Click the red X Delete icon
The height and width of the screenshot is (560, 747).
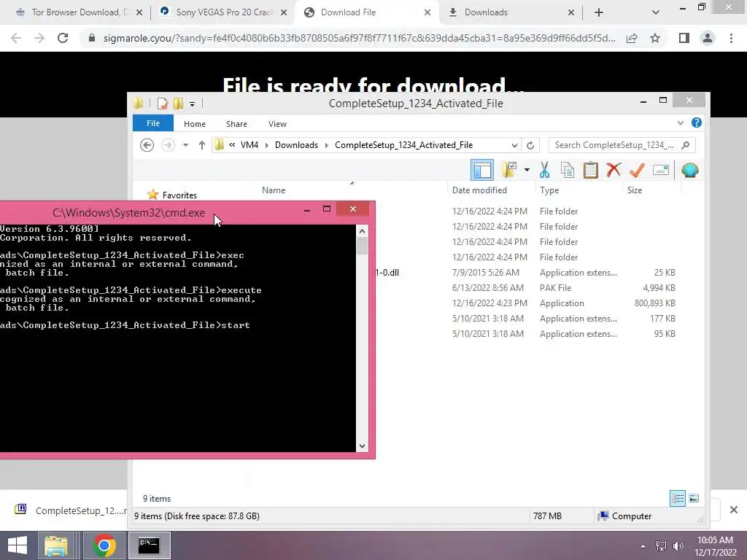tap(614, 169)
